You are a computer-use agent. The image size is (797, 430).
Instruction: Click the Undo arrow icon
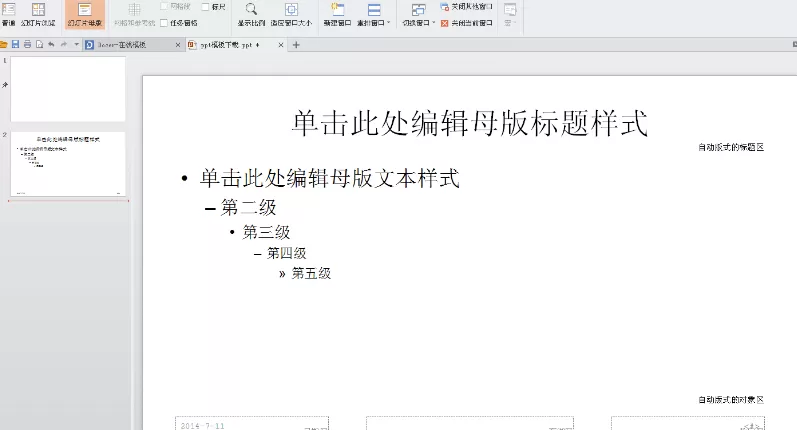point(51,45)
